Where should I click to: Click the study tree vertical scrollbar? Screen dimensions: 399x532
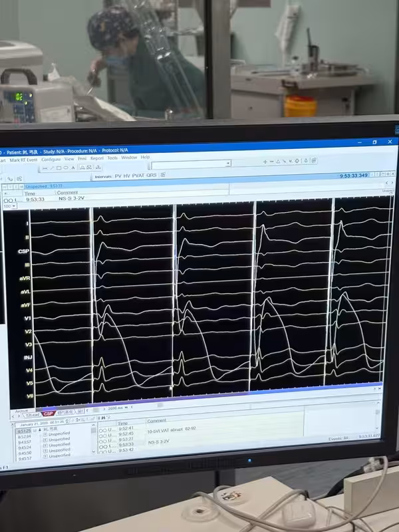(94, 438)
